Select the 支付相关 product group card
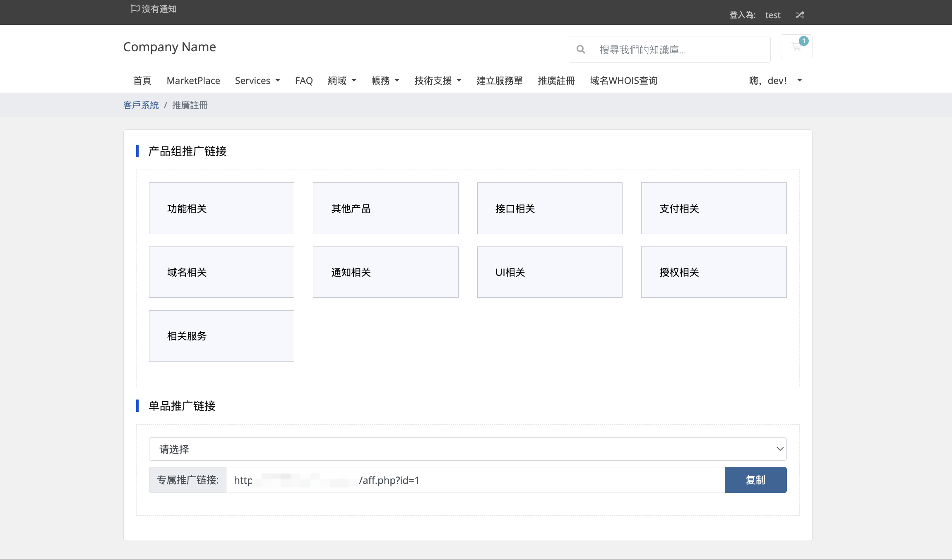This screenshot has width=952, height=560. [714, 208]
